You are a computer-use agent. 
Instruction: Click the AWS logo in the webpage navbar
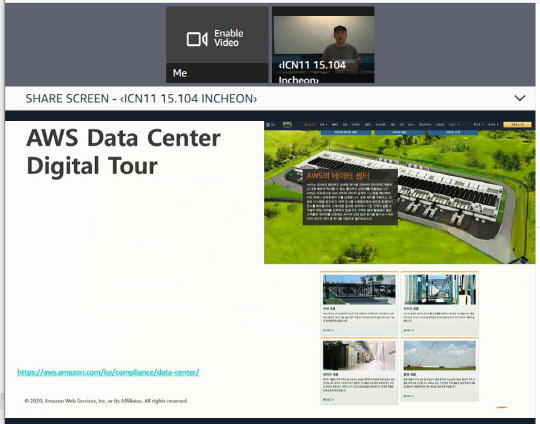point(287,124)
